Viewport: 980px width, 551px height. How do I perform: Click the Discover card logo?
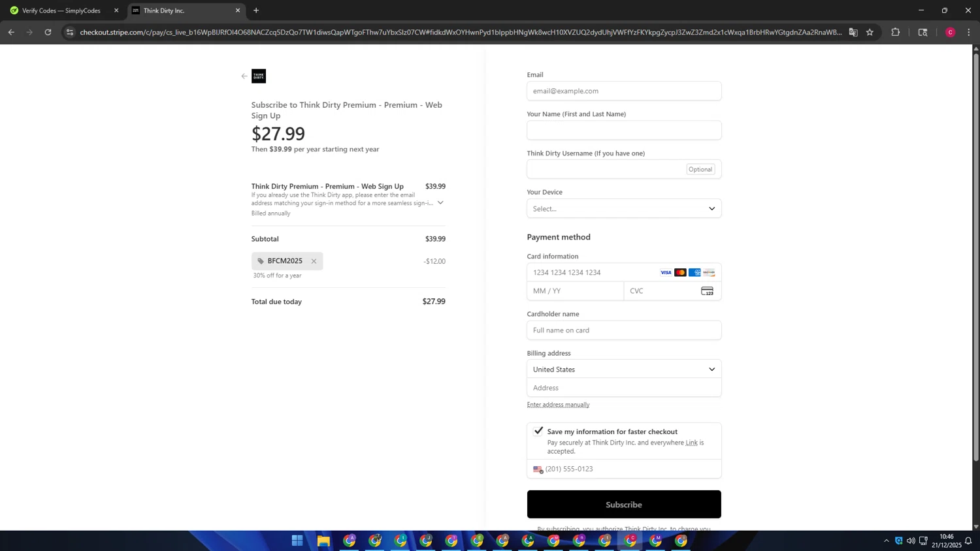(x=709, y=273)
